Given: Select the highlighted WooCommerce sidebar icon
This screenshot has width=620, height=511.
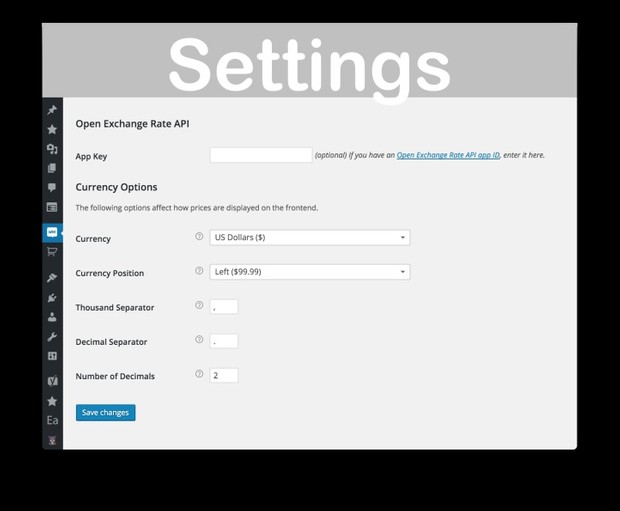Looking at the screenshot, I should 52,233.
